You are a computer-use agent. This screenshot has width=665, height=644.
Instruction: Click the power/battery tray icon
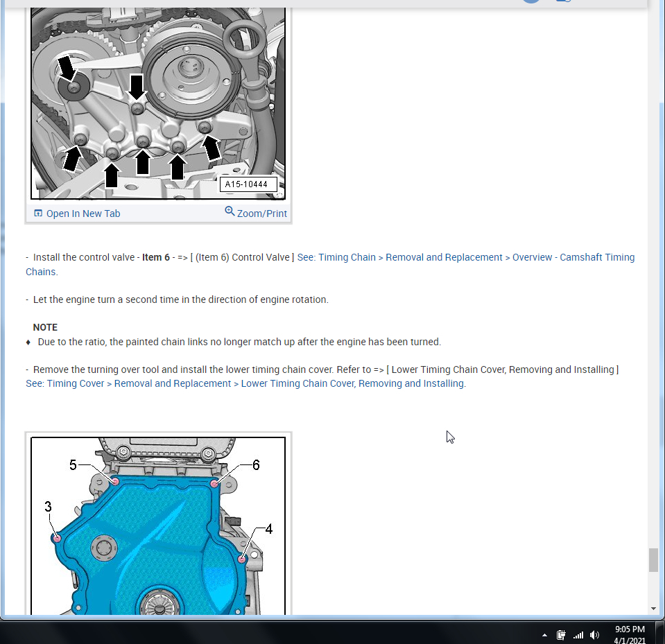click(x=561, y=635)
